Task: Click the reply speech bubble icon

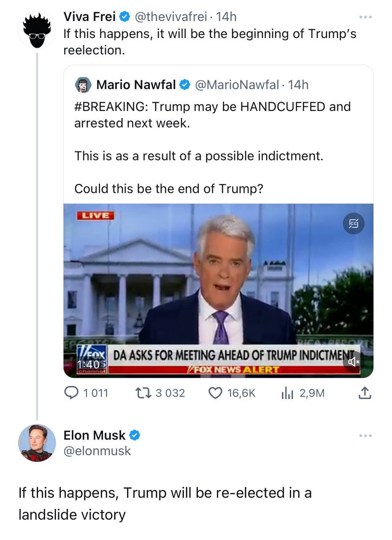Action: (x=70, y=393)
